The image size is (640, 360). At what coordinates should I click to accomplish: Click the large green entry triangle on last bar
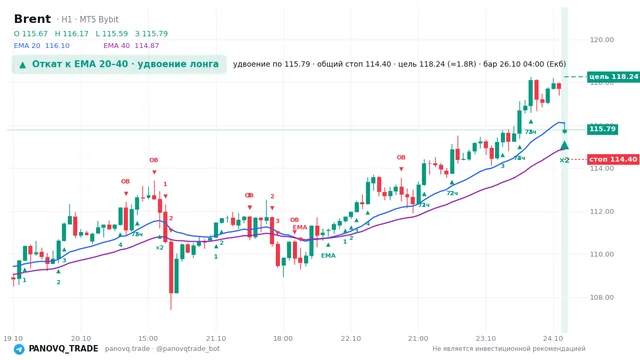pyautogui.click(x=564, y=145)
